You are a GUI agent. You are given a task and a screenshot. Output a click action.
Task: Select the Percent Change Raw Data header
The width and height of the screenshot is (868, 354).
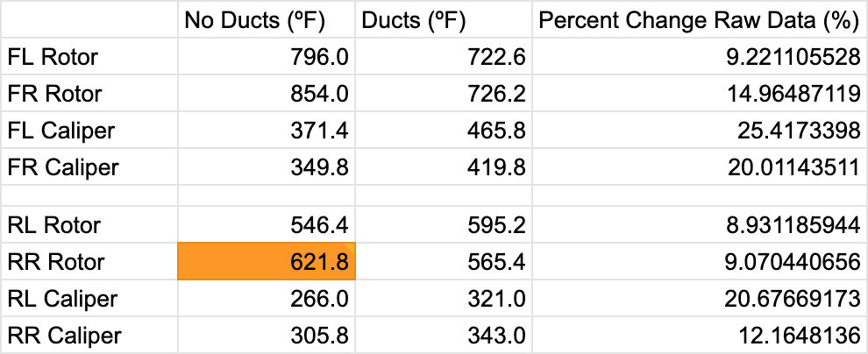[x=700, y=19]
